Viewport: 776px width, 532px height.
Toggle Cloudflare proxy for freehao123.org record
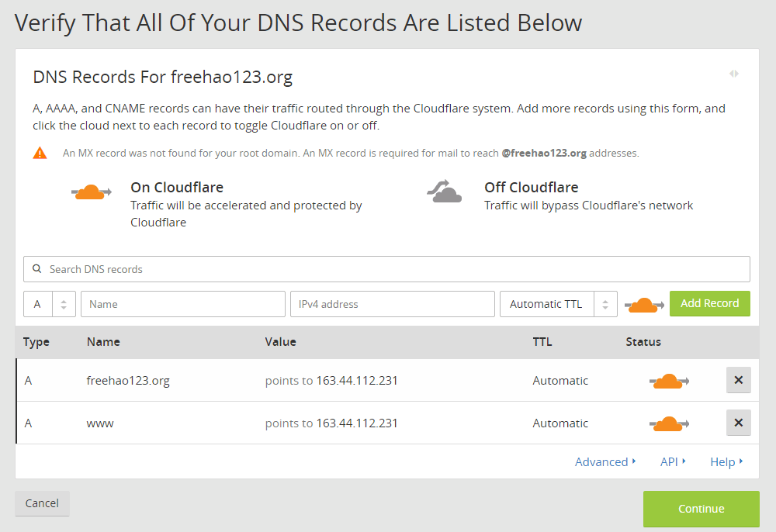click(668, 381)
